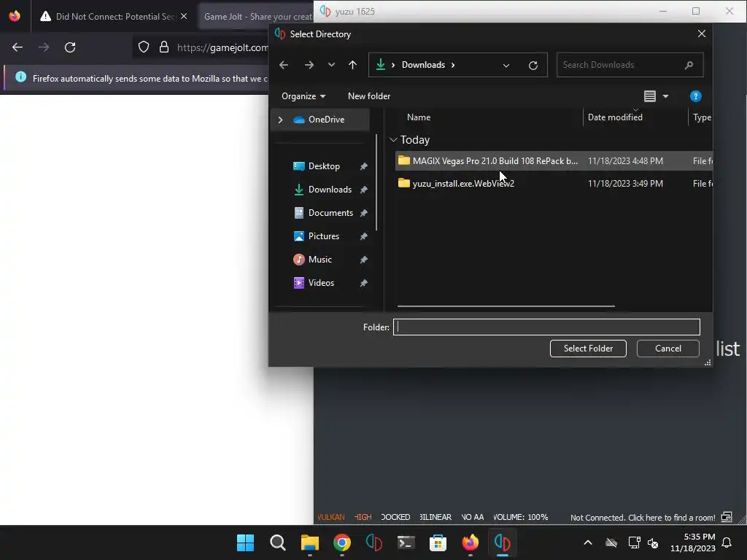Click VOLUME: 100% in yuzu status bar
The image size is (747, 560).
520,517
